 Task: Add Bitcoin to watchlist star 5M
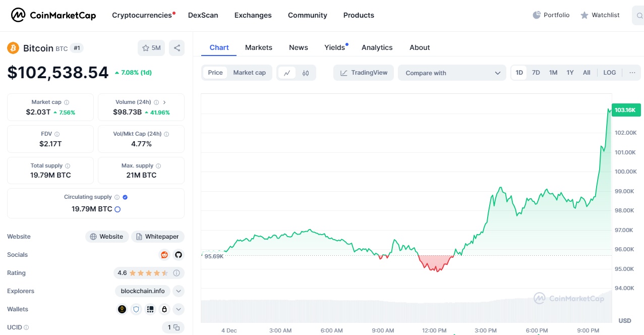coord(151,48)
